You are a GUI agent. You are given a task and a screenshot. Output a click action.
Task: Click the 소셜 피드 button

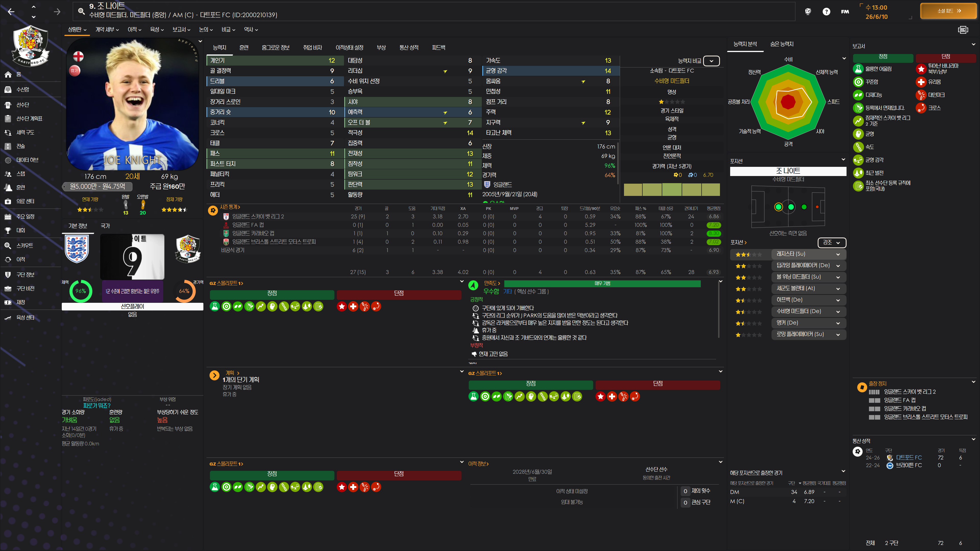click(x=948, y=11)
